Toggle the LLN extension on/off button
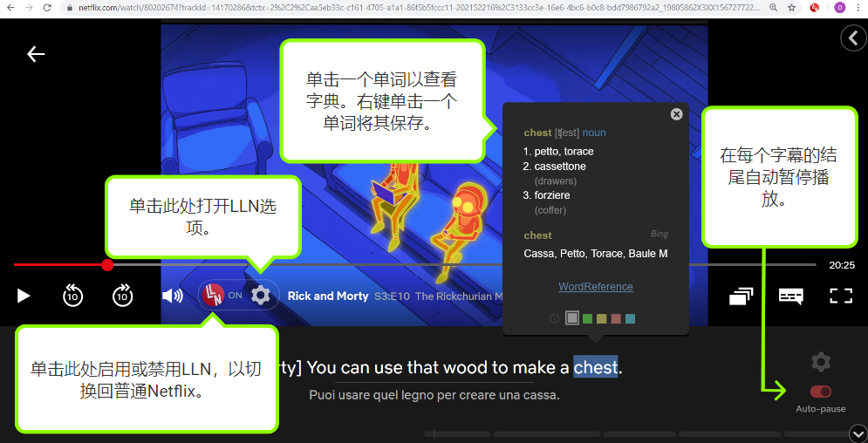Screen dimensions: 868x443 (213, 295)
